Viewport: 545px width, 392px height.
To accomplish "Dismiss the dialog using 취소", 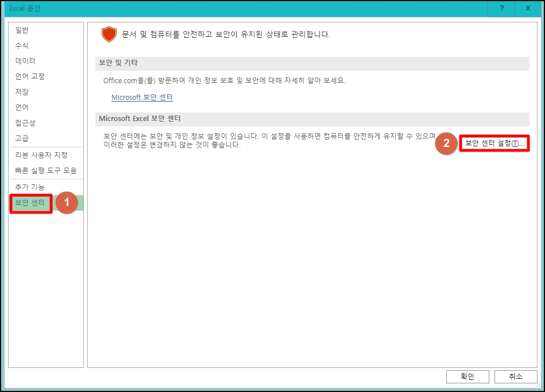I will click(x=515, y=377).
